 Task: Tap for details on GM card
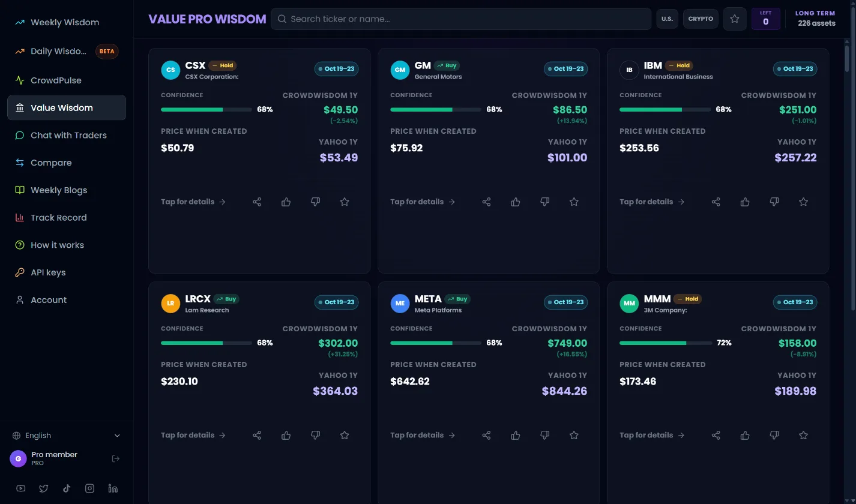pyautogui.click(x=423, y=202)
